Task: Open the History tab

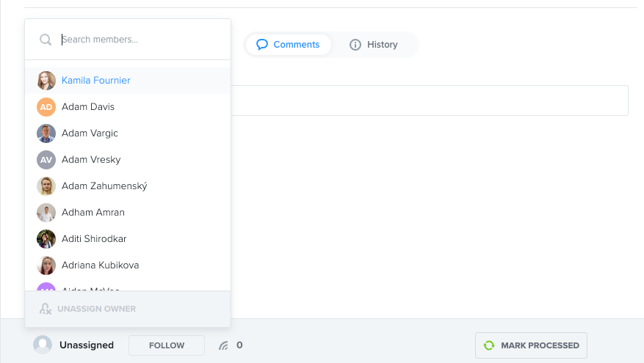Action: click(x=373, y=44)
